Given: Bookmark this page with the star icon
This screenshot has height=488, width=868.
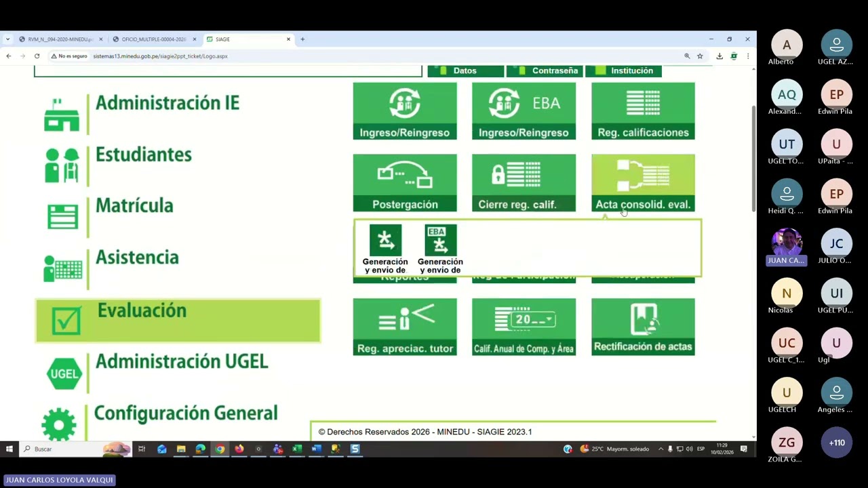Looking at the screenshot, I should coord(700,56).
